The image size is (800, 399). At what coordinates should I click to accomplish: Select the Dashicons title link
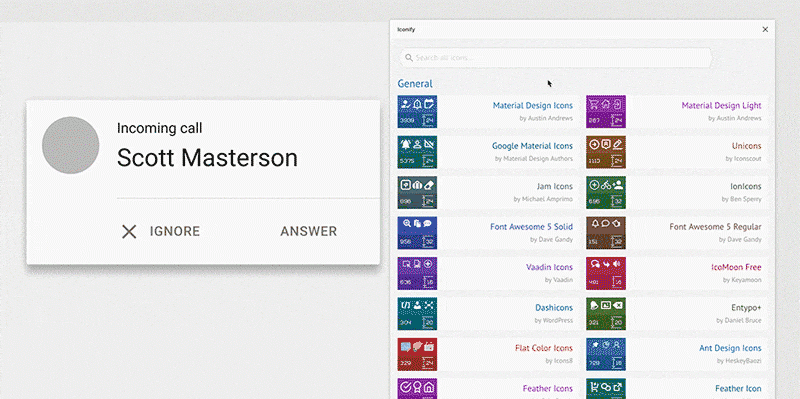pyautogui.click(x=554, y=308)
